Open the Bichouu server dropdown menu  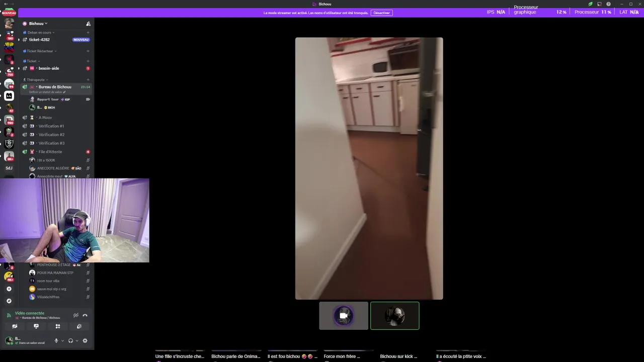click(38, 24)
